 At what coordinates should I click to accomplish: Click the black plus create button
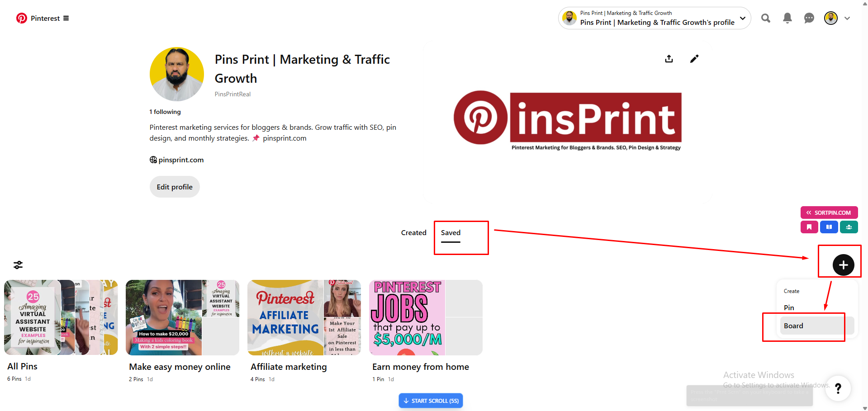[x=843, y=265]
